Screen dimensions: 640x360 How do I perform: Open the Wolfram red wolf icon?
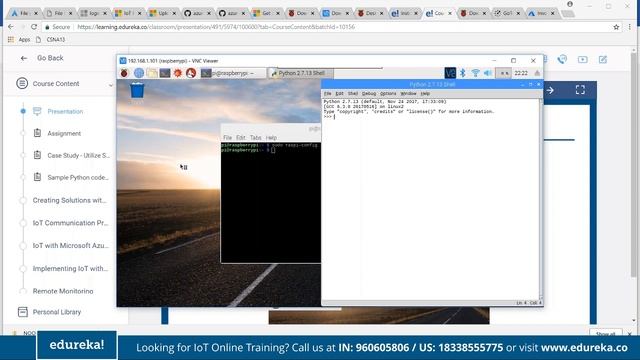point(191,73)
